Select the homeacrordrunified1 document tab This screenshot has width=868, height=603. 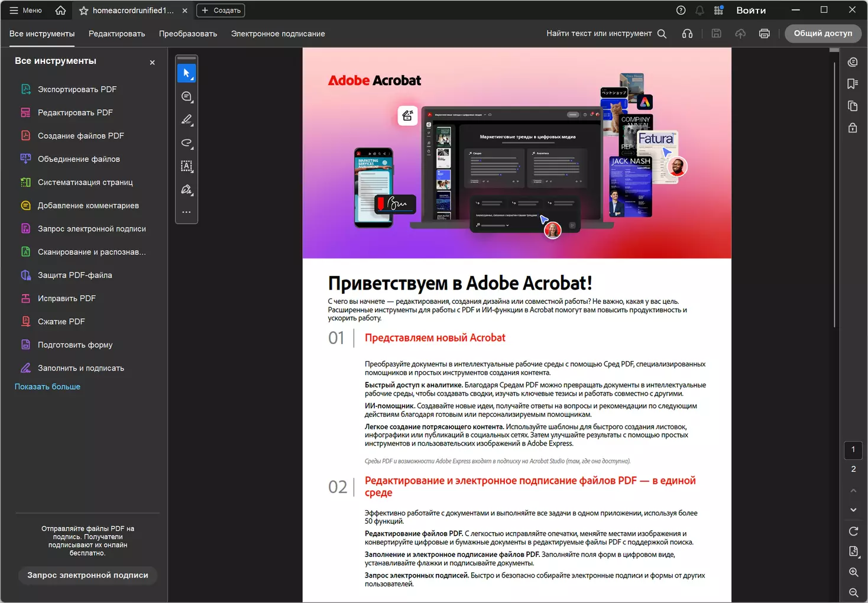coord(133,11)
